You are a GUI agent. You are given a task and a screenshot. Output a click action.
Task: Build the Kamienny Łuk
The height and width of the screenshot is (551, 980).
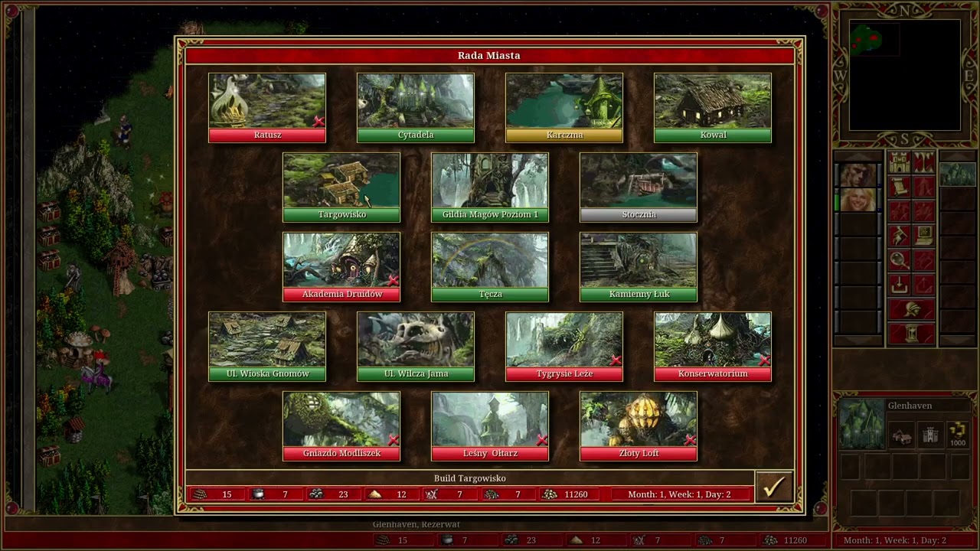click(639, 267)
